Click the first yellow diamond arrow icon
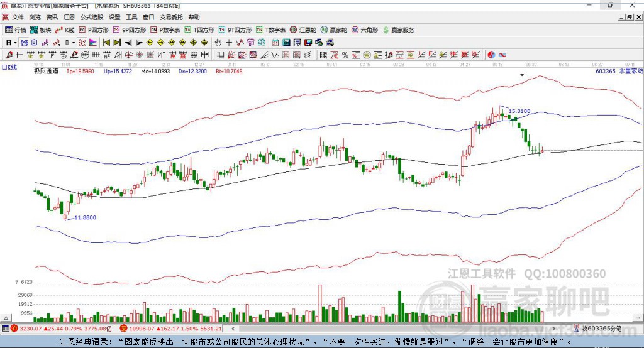Image resolution: width=644 pixels, height=348 pixels. coord(150,42)
